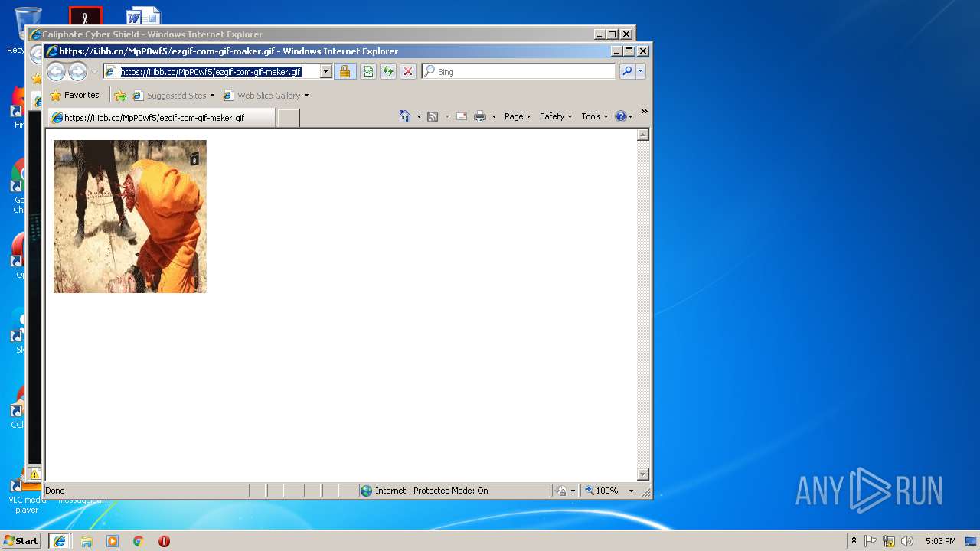The height and width of the screenshot is (551, 980).
Task: Select the Word document desktop icon
Action: pos(143,16)
